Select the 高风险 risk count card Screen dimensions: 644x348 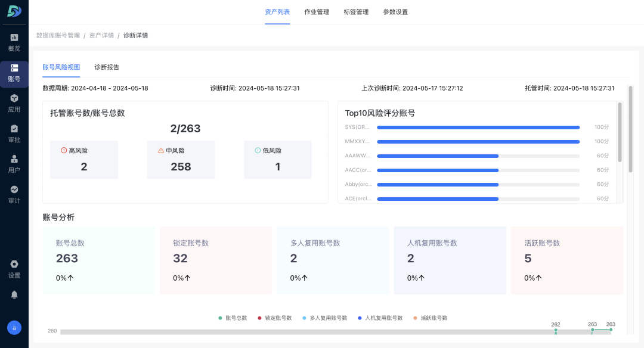point(83,160)
